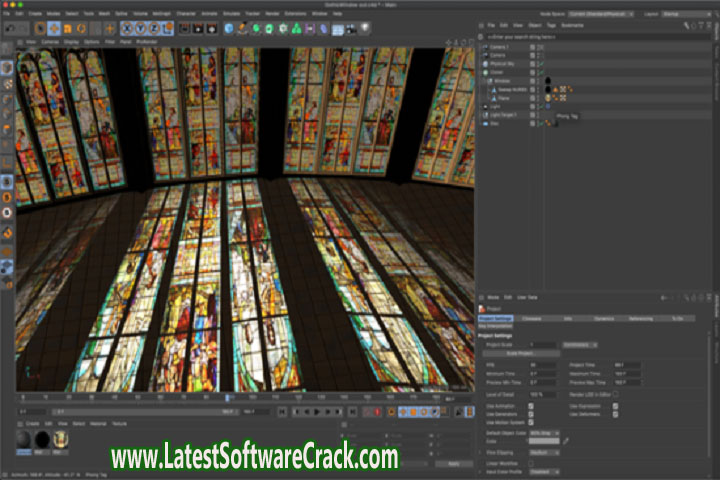Open green Subdivision Surface generator icon
The width and height of the screenshot is (720, 480).
(256, 28)
